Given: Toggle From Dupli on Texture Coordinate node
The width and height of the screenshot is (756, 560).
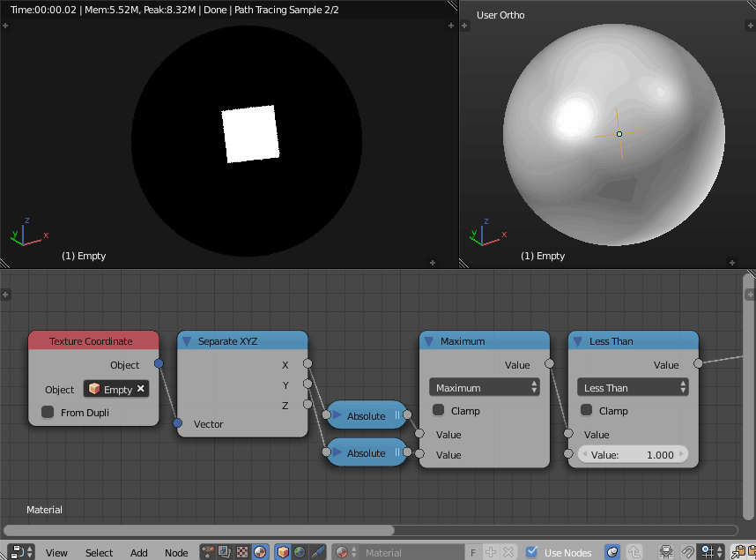Looking at the screenshot, I should (47, 411).
